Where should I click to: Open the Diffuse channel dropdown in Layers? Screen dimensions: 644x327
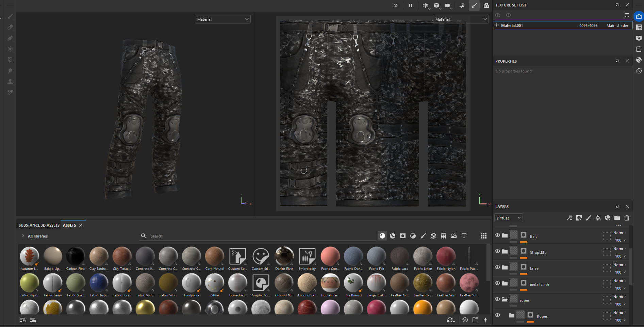click(x=509, y=218)
